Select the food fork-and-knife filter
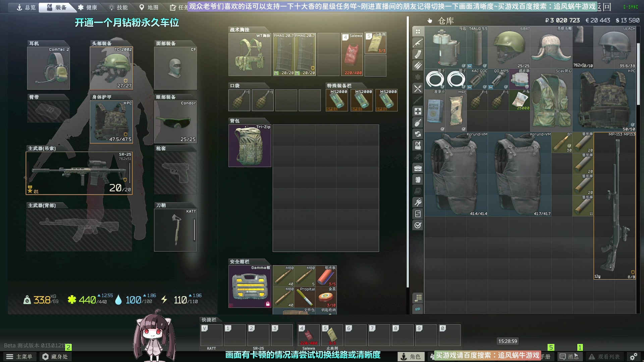Image resolution: width=644 pixels, height=362 pixels. [418, 88]
